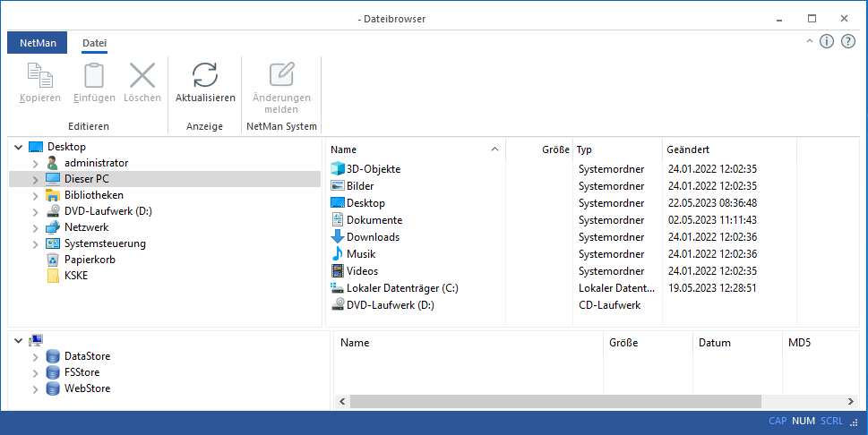
Task: Sort by lower pane Größe column
Action: point(648,343)
